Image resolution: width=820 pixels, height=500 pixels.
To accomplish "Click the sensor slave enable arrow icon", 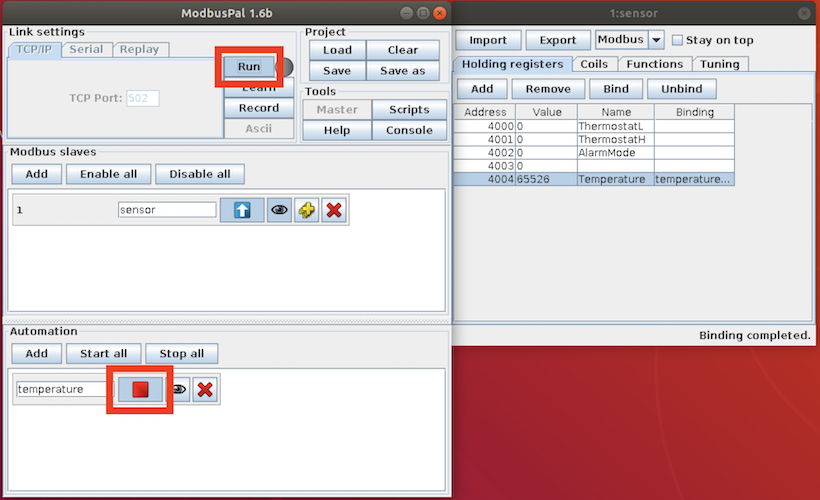I will point(242,210).
